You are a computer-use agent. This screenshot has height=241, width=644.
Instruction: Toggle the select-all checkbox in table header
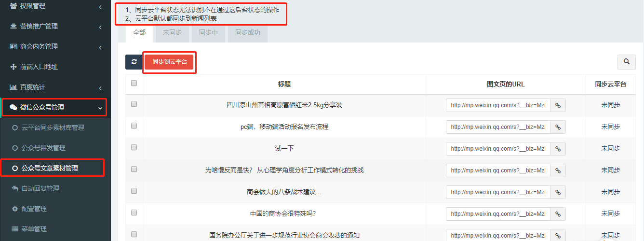pos(134,83)
